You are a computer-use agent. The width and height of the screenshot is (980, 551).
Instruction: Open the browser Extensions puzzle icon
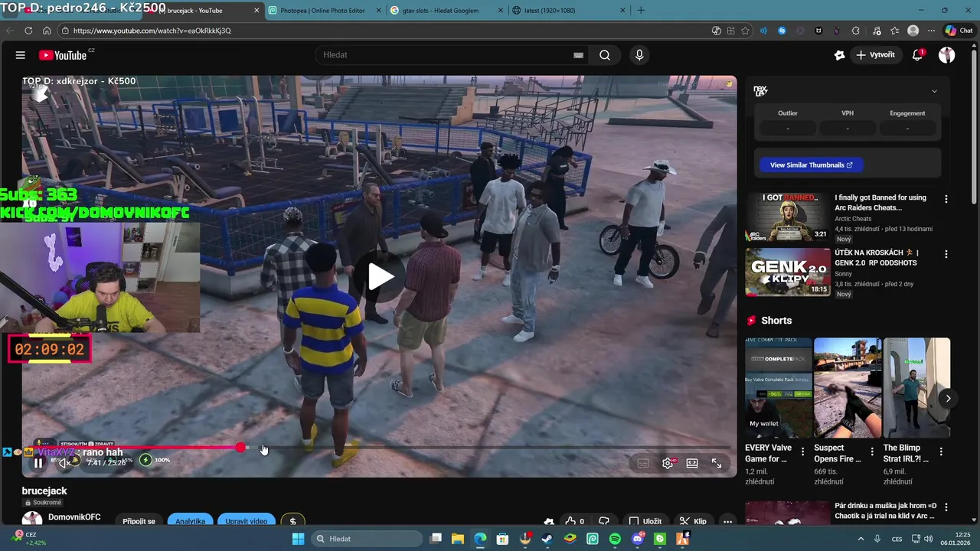coord(856,31)
